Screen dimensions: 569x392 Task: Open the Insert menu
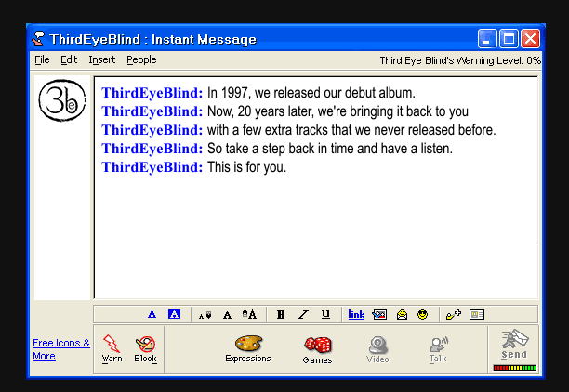tap(102, 59)
